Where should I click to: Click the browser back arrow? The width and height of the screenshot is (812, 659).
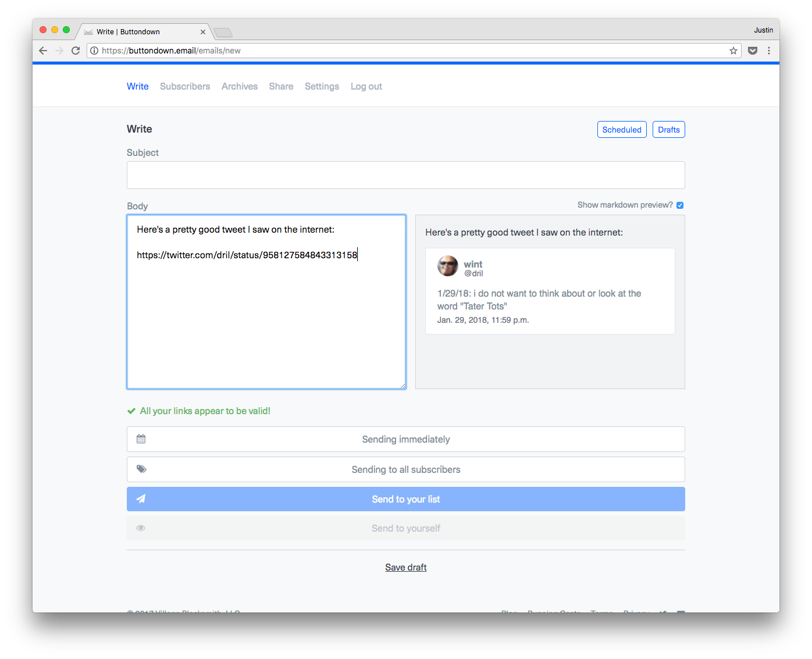tap(43, 51)
